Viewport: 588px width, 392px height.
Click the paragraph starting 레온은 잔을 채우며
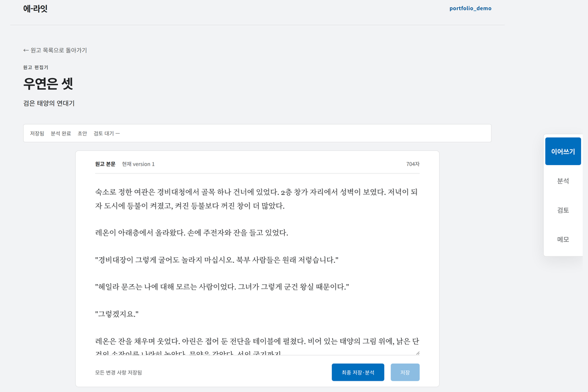coord(256,345)
